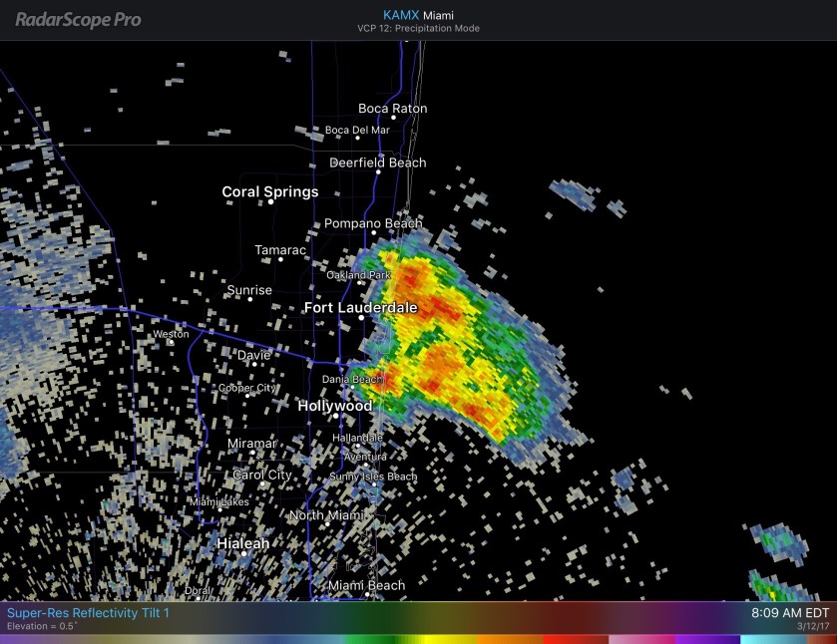Screen dimensions: 837x644
Task: Open the KAMX Miami radar site selector
Action: (418, 14)
